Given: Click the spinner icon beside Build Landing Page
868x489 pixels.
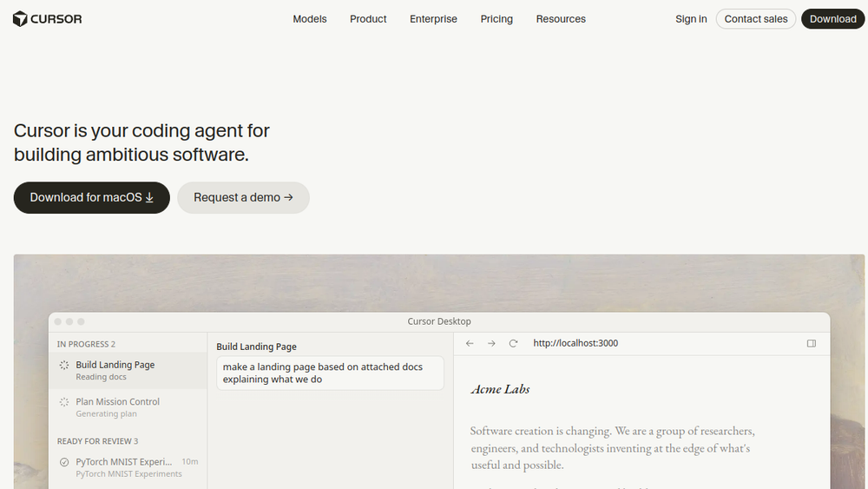Looking at the screenshot, I should tap(64, 365).
